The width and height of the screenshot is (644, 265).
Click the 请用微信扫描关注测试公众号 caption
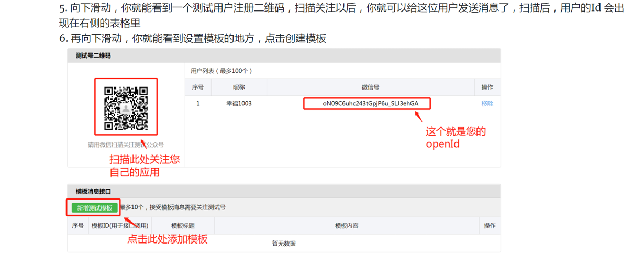pyautogui.click(x=126, y=145)
